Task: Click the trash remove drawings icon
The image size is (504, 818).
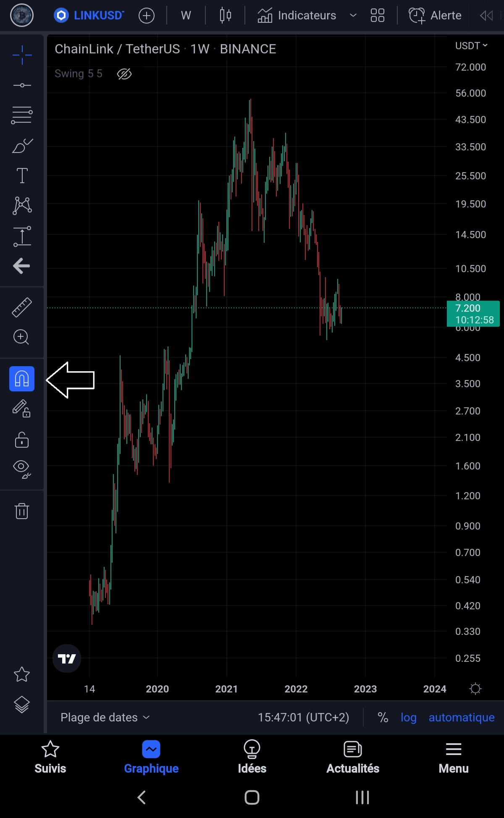Action: point(22,511)
